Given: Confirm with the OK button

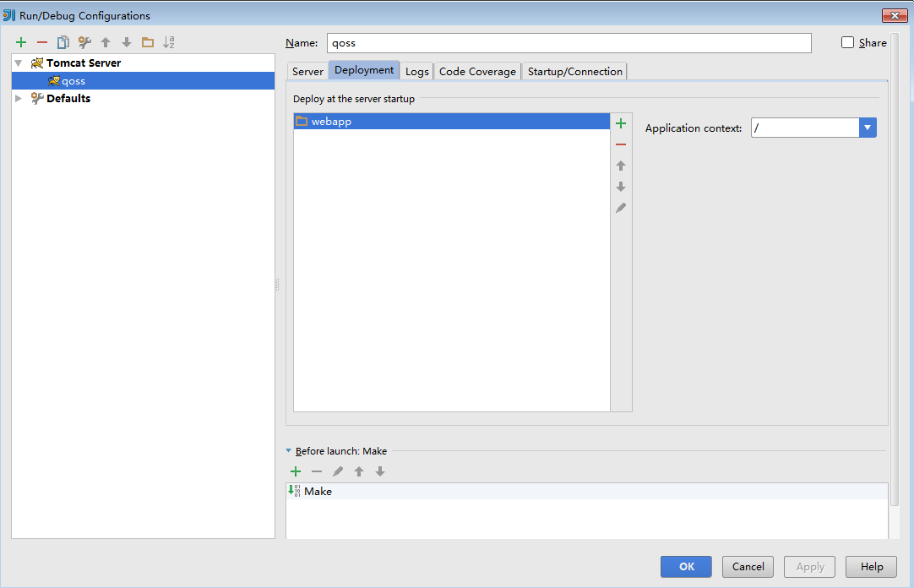Looking at the screenshot, I should point(686,566).
